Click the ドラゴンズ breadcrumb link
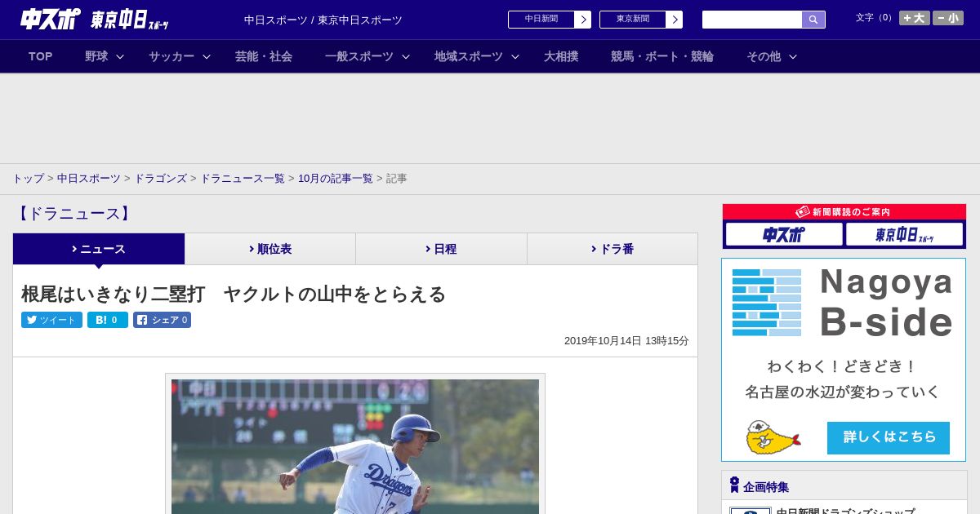980x514 pixels. coord(161,179)
